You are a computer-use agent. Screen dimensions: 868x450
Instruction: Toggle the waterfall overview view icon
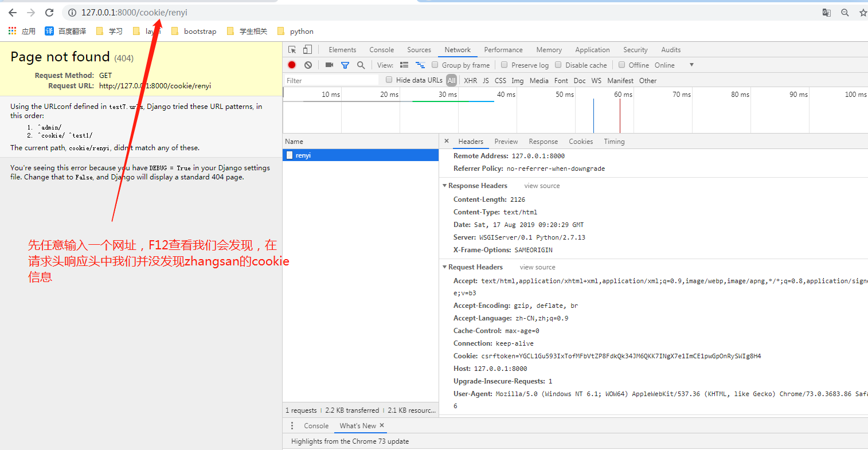420,65
